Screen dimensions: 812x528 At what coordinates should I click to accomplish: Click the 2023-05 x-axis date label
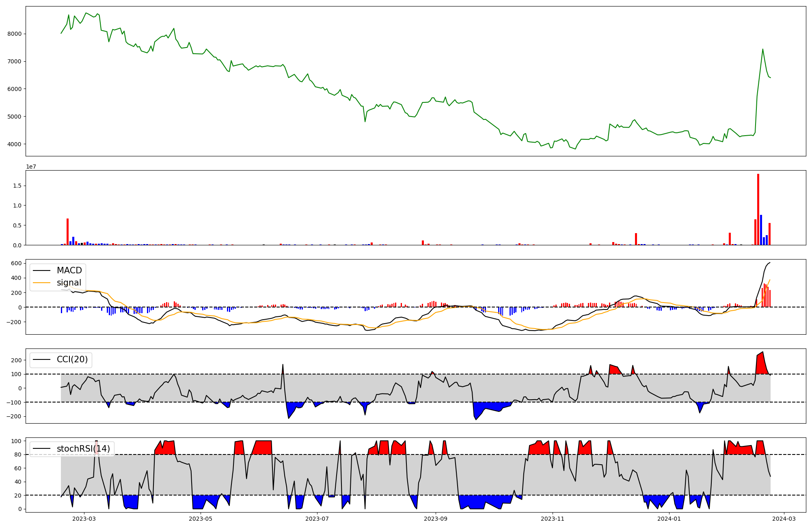click(x=201, y=519)
